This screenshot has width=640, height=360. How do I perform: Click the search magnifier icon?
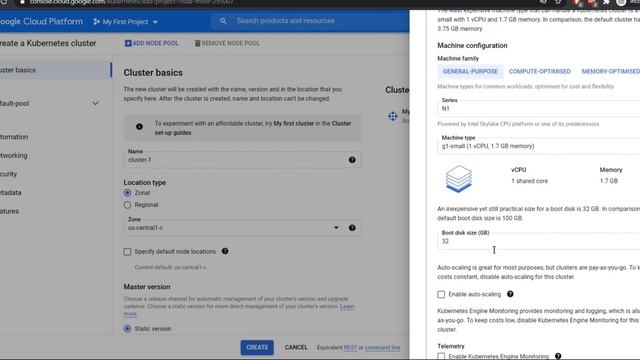pos(223,21)
